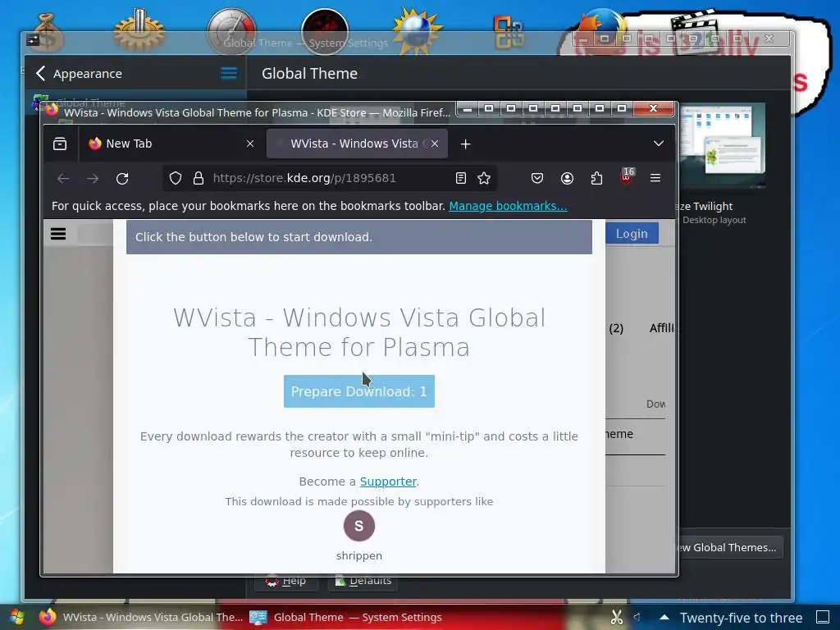Open the clipboard scissors tray icon
Image resolution: width=840 pixels, height=630 pixels.
tap(617, 618)
